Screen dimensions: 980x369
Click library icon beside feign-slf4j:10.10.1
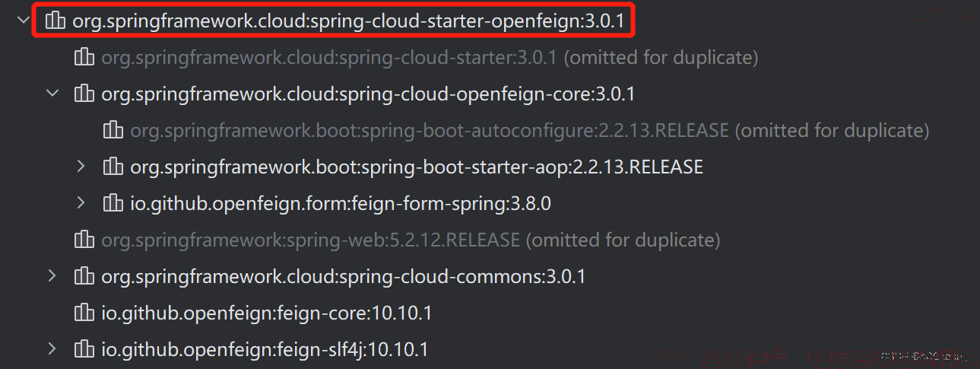pos(84,349)
